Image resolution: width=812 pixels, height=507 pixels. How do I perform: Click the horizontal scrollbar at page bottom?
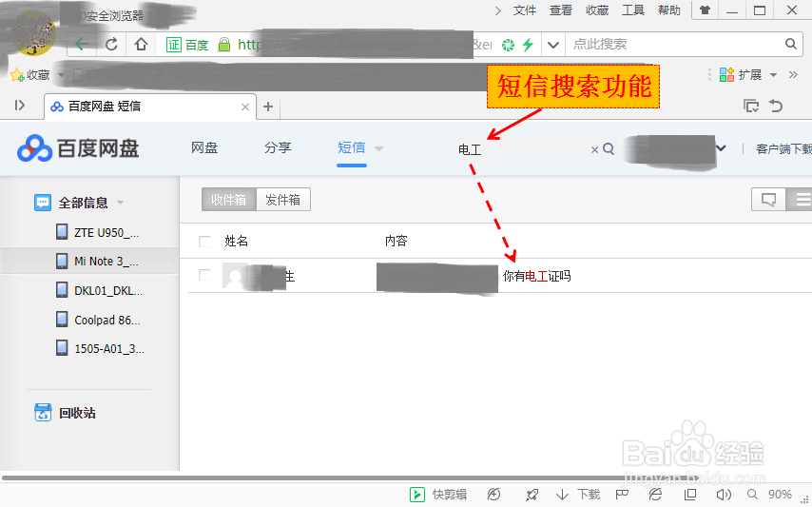click(x=350, y=478)
